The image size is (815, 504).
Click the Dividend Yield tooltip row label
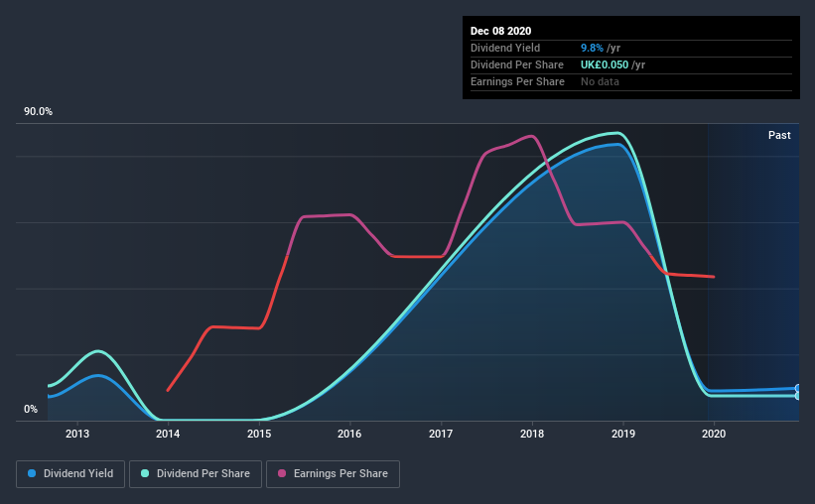pyautogui.click(x=505, y=48)
